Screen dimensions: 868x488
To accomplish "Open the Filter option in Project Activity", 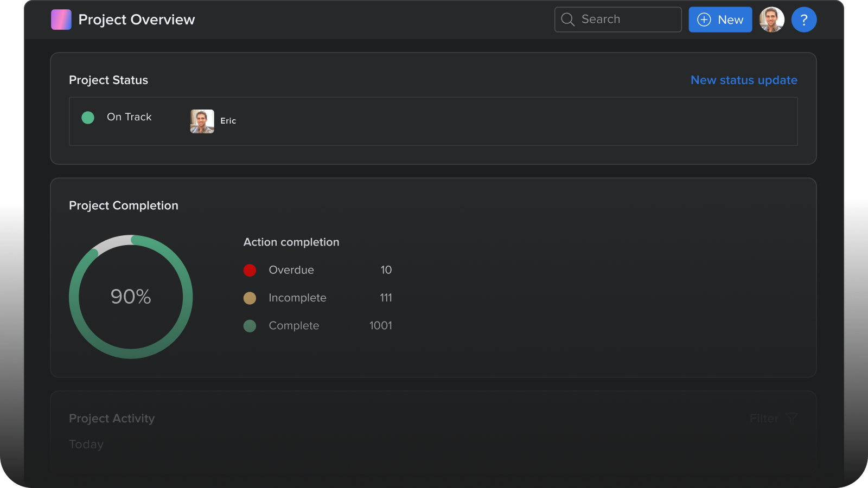I will [764, 419].
